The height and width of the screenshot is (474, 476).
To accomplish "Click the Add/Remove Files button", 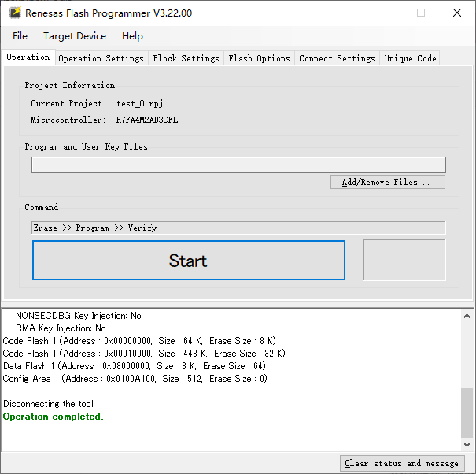I will pos(388,182).
